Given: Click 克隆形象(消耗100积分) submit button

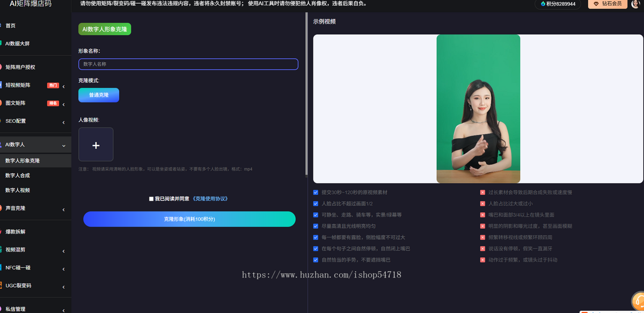Looking at the screenshot, I should [x=189, y=219].
